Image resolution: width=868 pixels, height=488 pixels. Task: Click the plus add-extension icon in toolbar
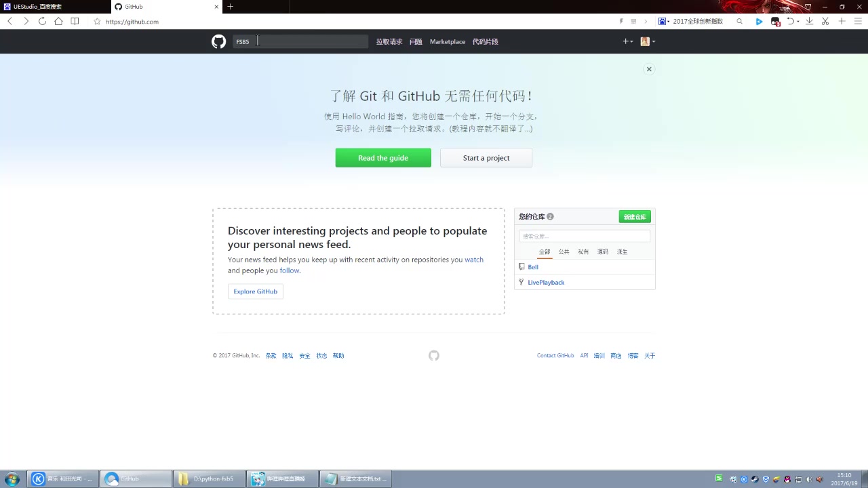(x=842, y=22)
